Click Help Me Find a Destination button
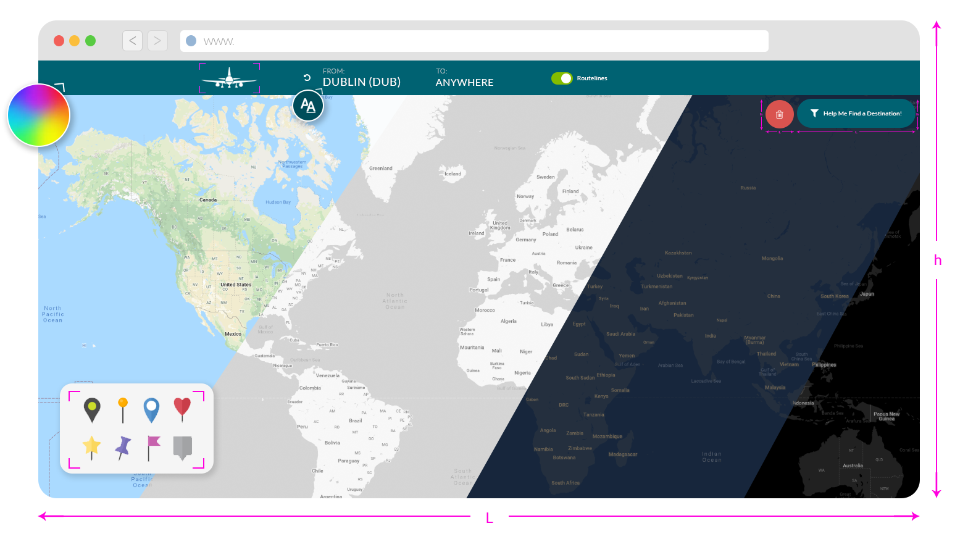Viewport: 968px width, 560px height. coord(856,114)
